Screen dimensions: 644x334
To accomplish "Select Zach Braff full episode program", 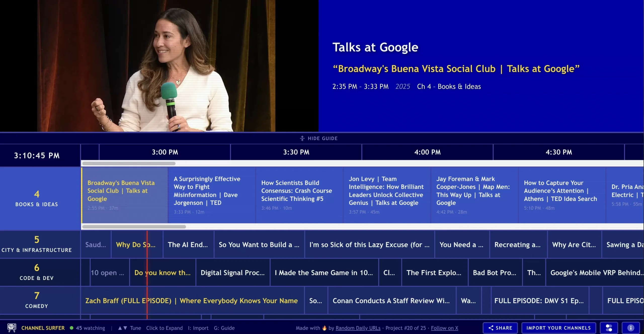I will 192,301.
